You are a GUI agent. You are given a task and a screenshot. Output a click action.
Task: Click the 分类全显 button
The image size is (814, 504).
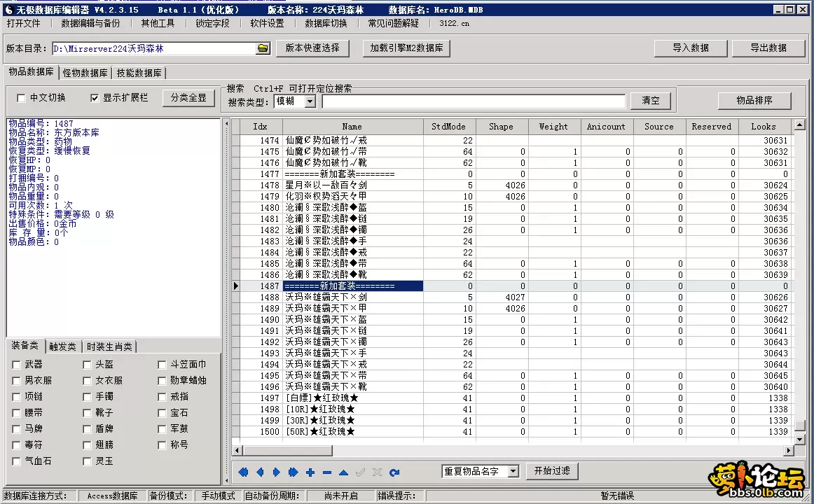[188, 98]
